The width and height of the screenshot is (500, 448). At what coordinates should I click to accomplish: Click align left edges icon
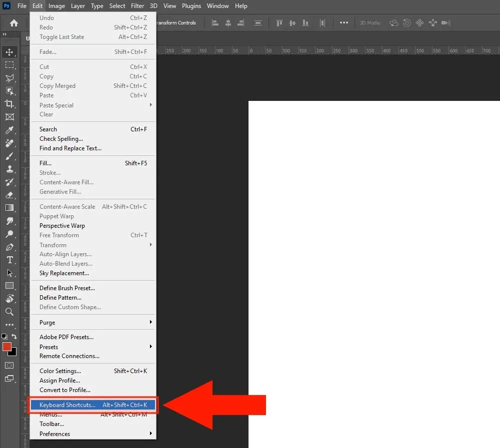click(x=215, y=23)
